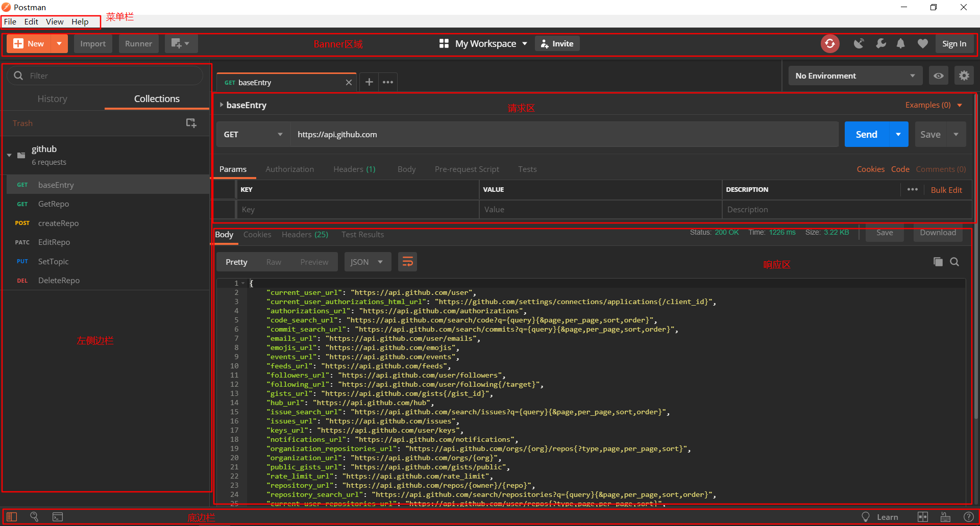Open the Help menu

[x=80, y=21]
